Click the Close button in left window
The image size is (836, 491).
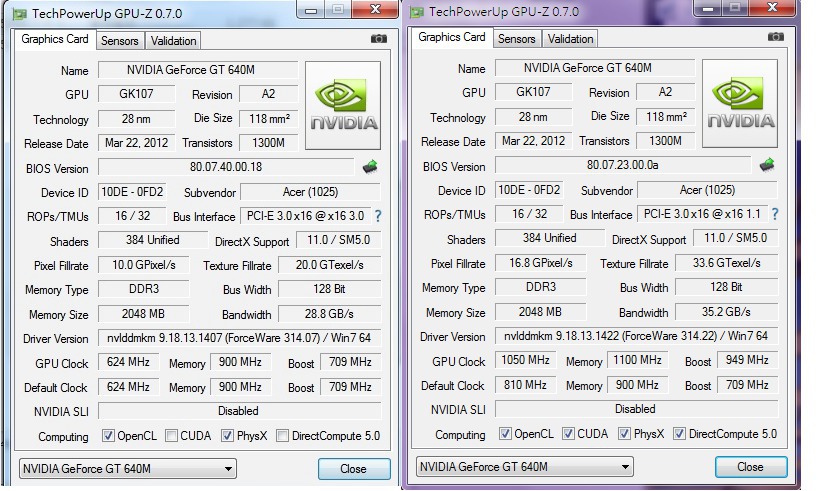[354, 469]
